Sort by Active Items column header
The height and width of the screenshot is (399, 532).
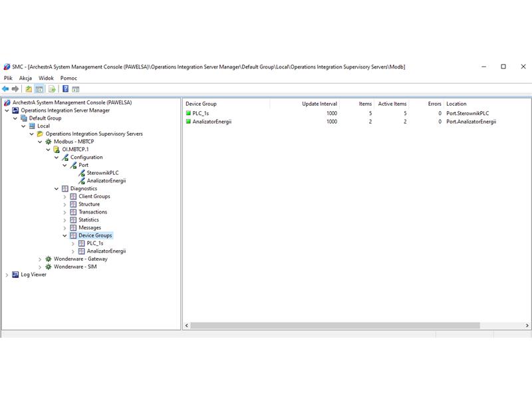pyautogui.click(x=392, y=104)
